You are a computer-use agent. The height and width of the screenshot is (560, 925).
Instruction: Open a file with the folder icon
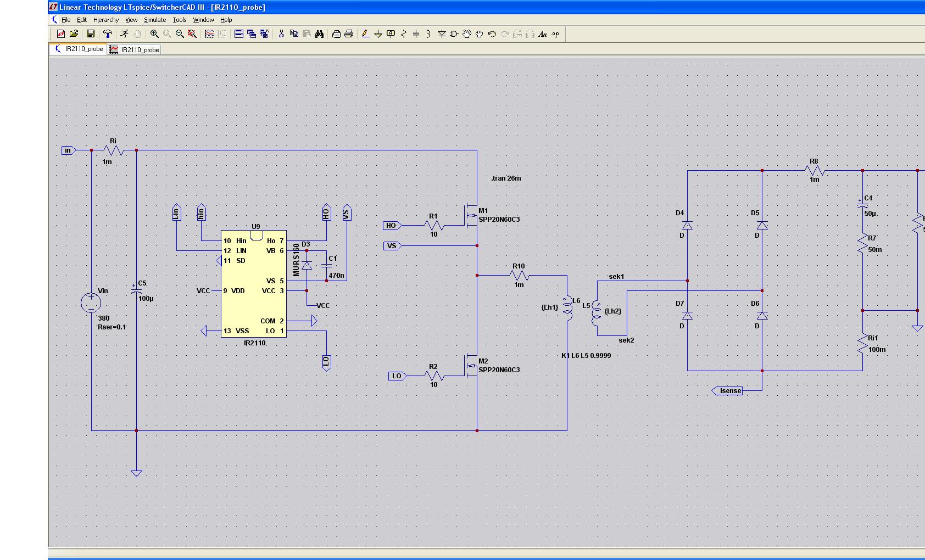tap(74, 34)
